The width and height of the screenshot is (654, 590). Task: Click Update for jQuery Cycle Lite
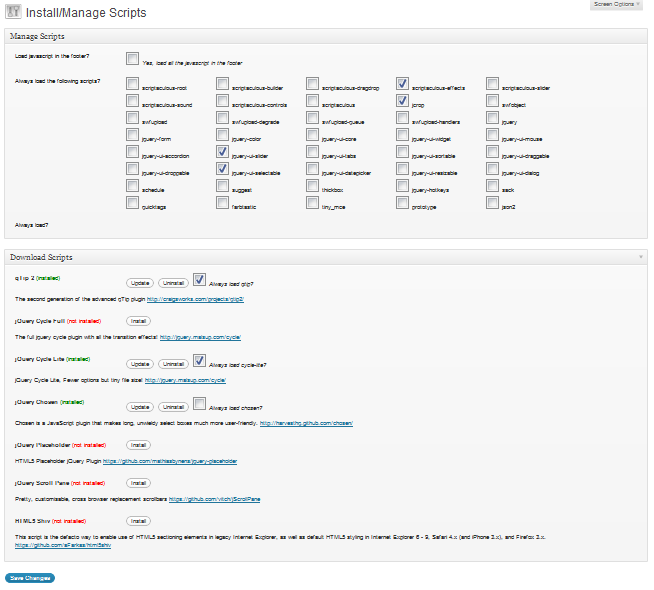(x=140, y=364)
